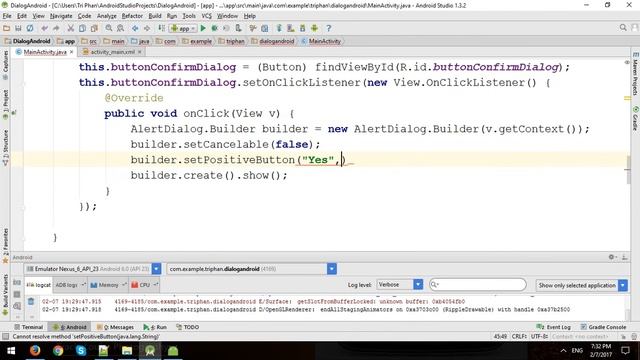Click the Synchronize toolbar icon
This screenshot has width=640, height=360.
[30, 28]
